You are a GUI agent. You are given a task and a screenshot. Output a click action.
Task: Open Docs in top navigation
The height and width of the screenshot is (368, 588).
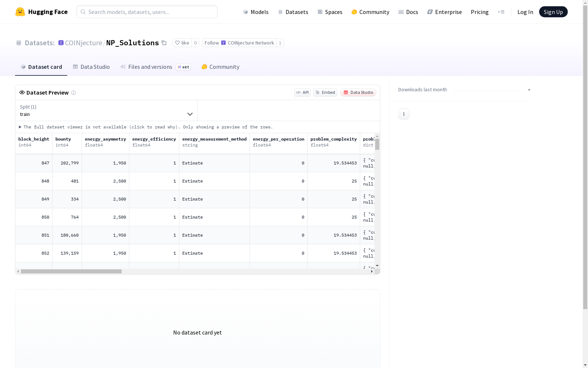(x=408, y=12)
